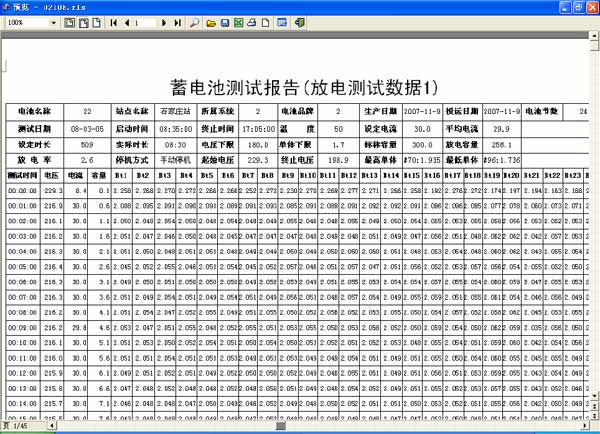Viewport: 600px width, 434px height.
Task: Go to the first page
Action: pos(113,23)
